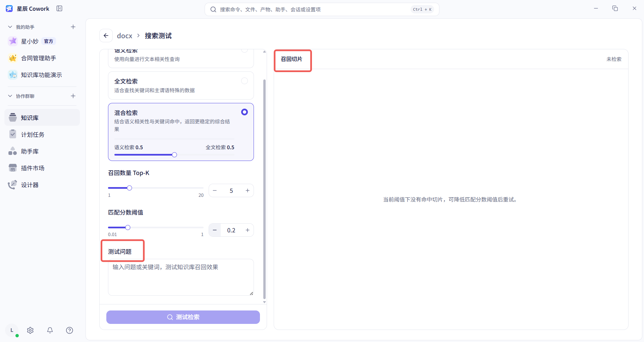The image size is (644, 342).
Task: Toggle the sidebar collapse icon
Action: point(59,8)
